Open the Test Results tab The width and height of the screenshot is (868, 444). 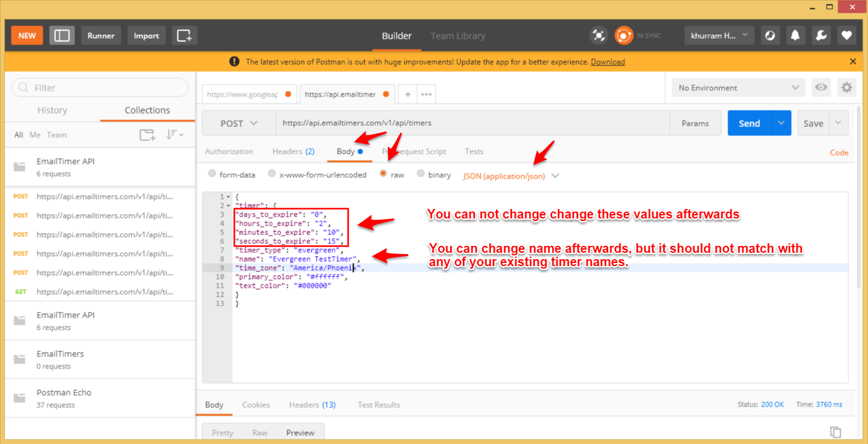378,405
